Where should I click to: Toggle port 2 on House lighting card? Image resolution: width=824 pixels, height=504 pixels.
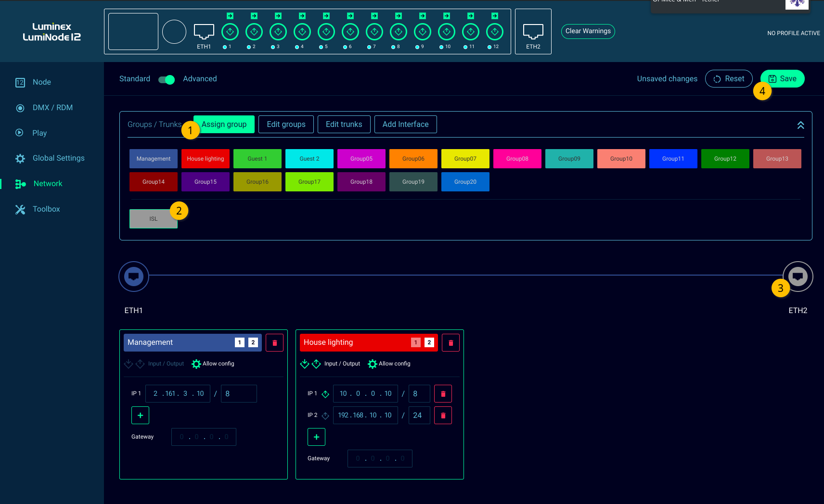(x=429, y=342)
